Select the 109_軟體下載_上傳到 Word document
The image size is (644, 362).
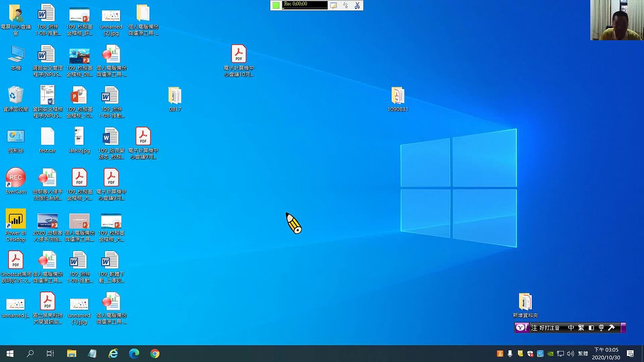coord(111,266)
